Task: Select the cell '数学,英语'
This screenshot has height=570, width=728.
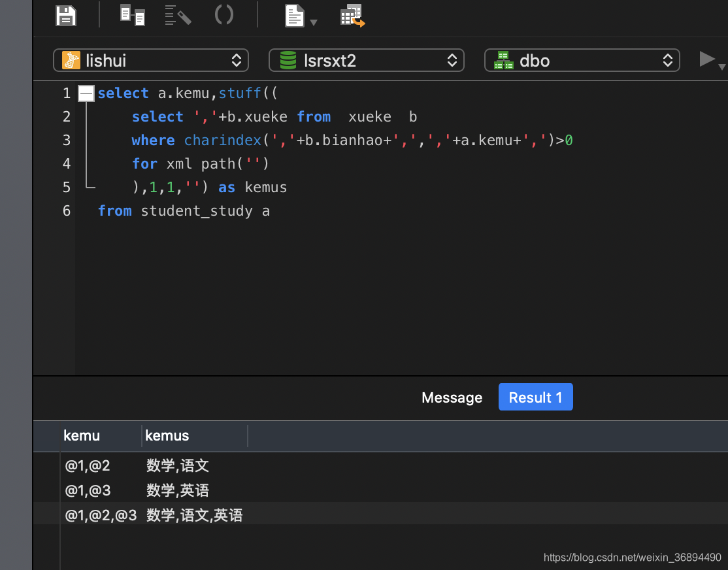Action: tap(178, 490)
